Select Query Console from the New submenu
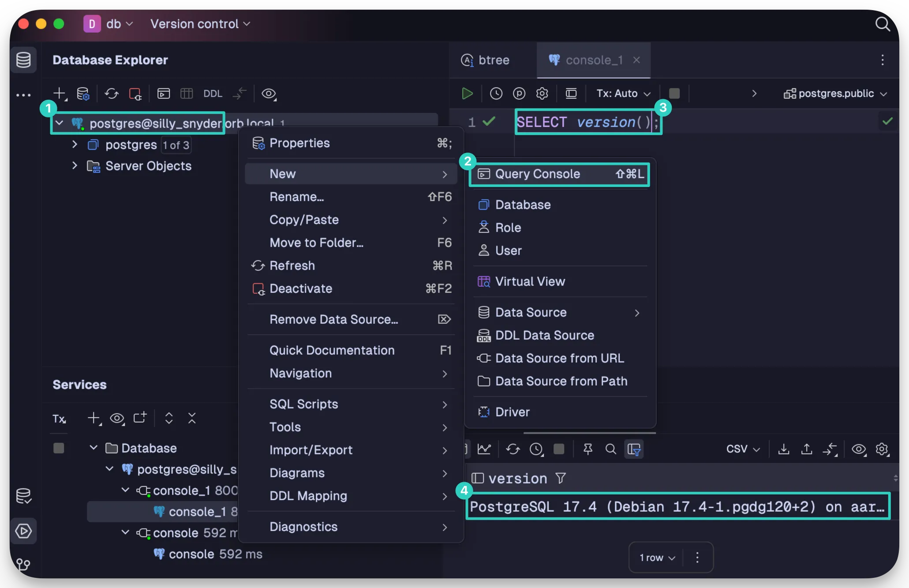909x588 pixels. pos(559,174)
